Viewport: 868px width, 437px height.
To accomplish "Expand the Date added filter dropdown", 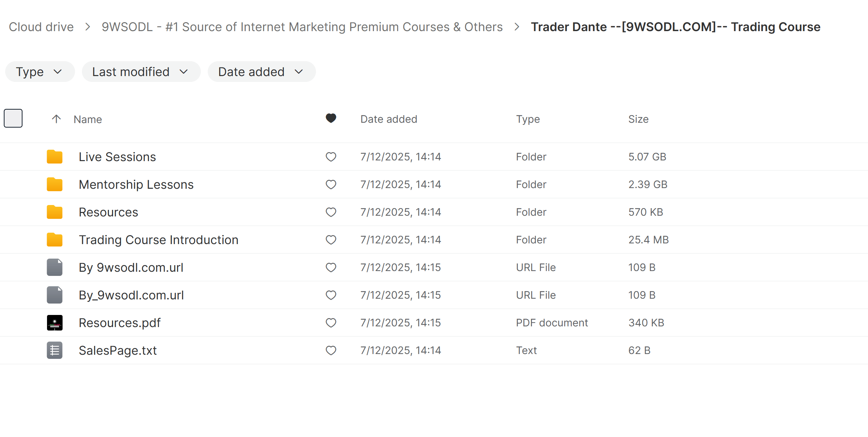I will coord(261,72).
